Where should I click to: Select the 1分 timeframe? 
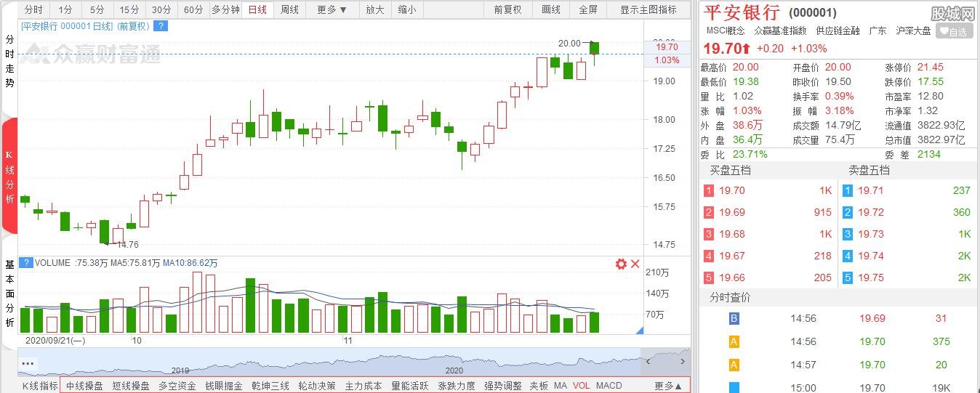[x=65, y=10]
